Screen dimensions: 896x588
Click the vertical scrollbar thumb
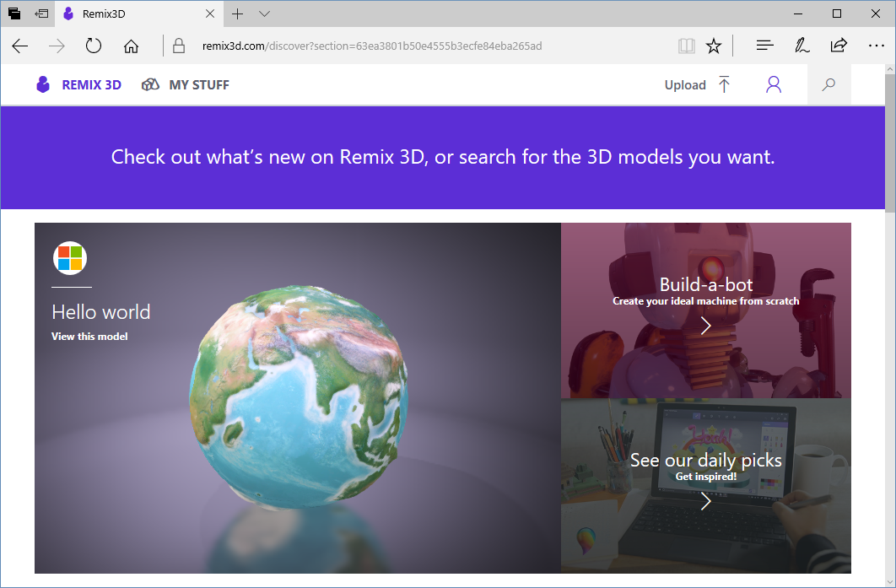[x=890, y=143]
